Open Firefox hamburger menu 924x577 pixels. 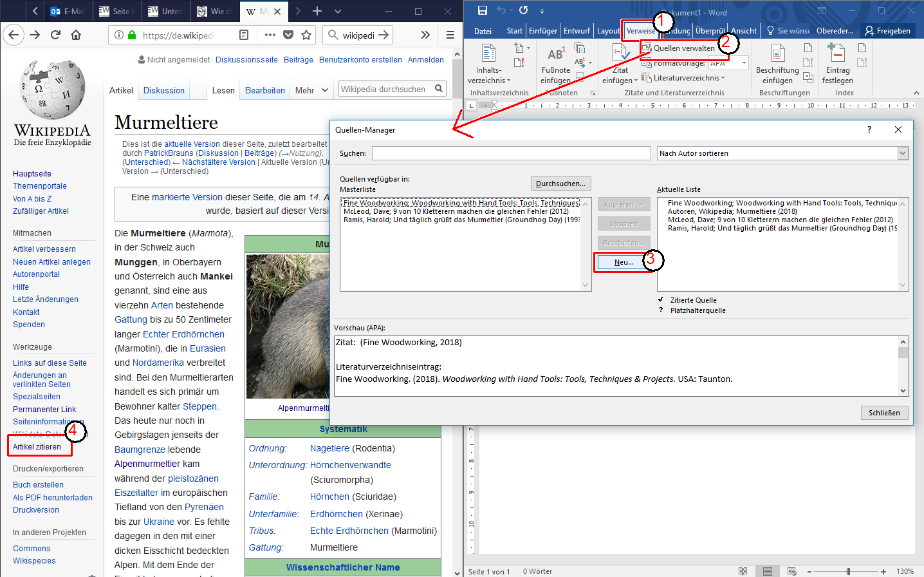tap(450, 35)
